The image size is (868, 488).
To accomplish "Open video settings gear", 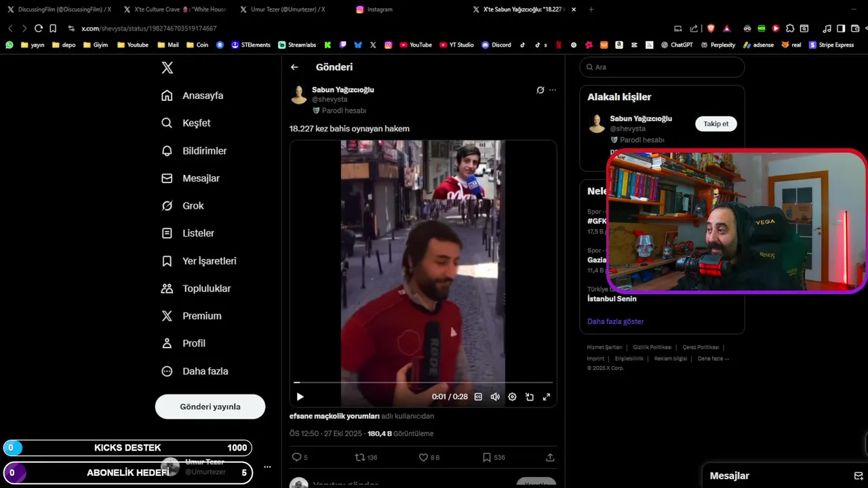I will pos(512,396).
